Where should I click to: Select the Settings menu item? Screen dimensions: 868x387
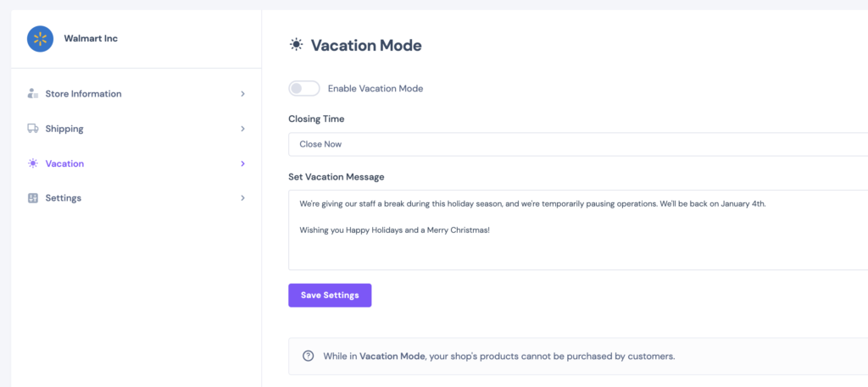[136, 198]
